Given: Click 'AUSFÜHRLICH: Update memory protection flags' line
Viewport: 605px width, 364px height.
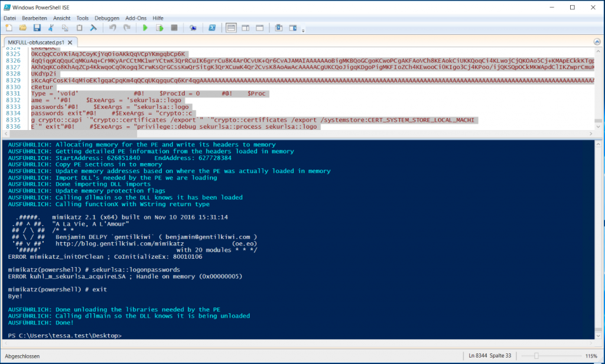Looking at the screenshot, I should point(86,191).
